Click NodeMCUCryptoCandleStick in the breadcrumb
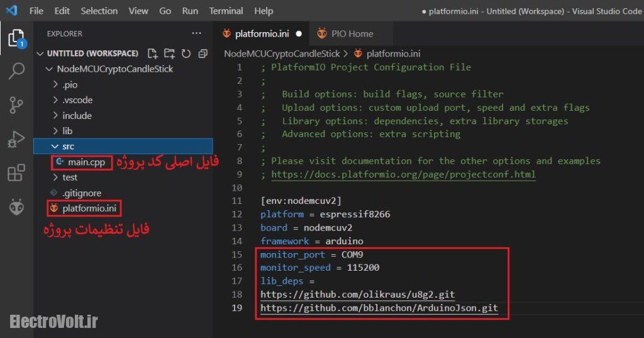The width and height of the screenshot is (644, 338). 282,54
